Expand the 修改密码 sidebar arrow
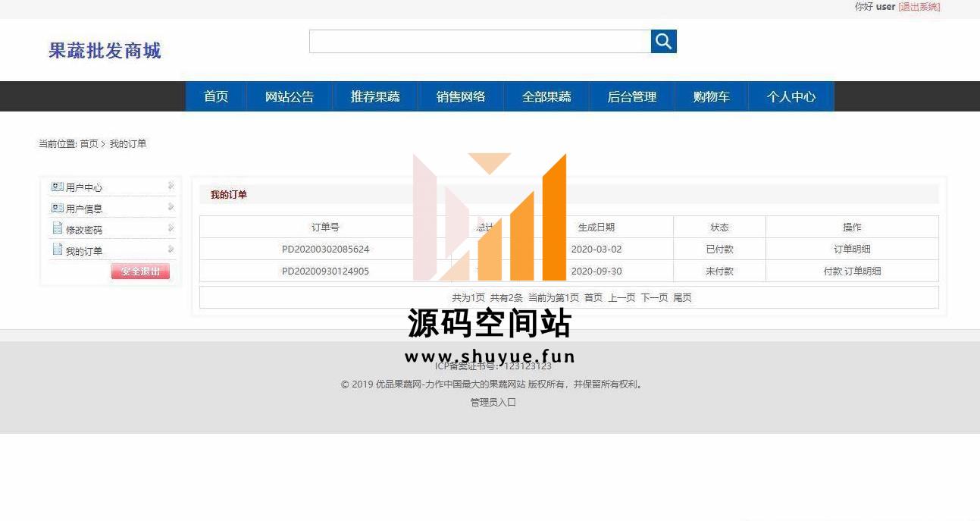This screenshot has width=980, height=521. coord(171,228)
